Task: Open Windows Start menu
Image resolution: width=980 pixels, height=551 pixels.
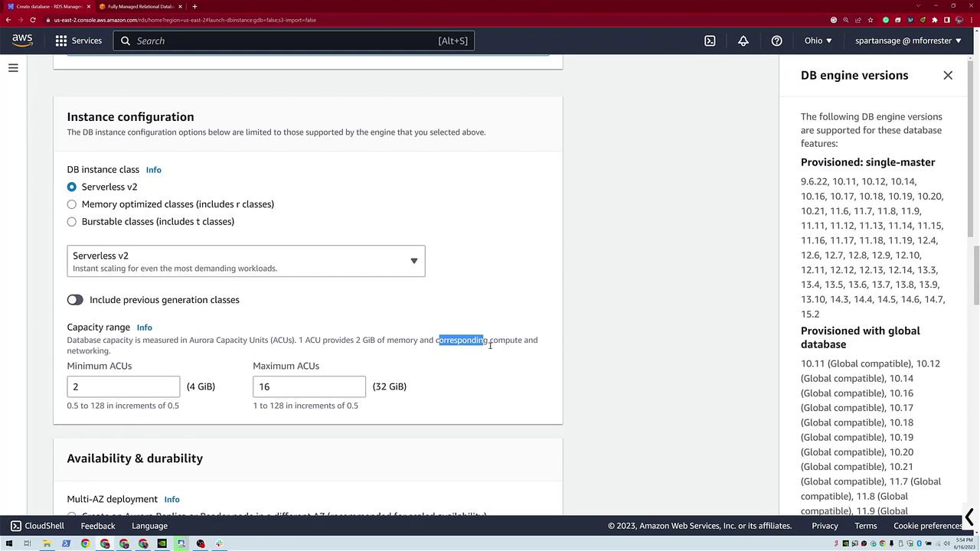Action: (x=8, y=543)
